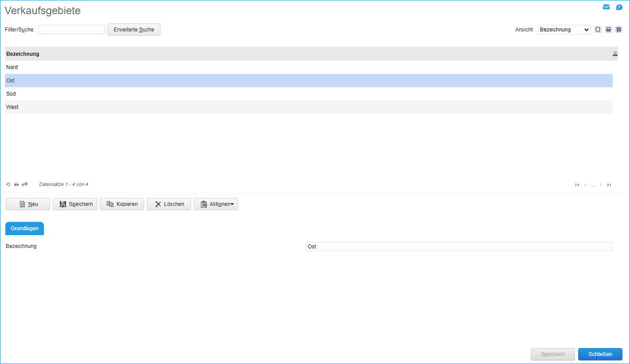Jump to the last page of records
Image resolution: width=630 pixels, height=364 pixels.
pos(609,185)
